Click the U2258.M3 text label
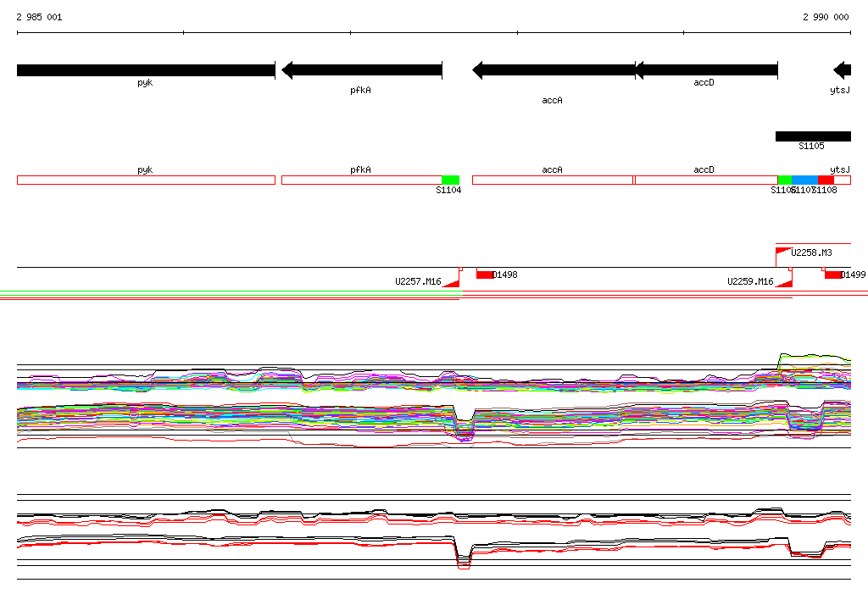Image resolution: width=868 pixels, height=605 pixels. click(x=811, y=253)
